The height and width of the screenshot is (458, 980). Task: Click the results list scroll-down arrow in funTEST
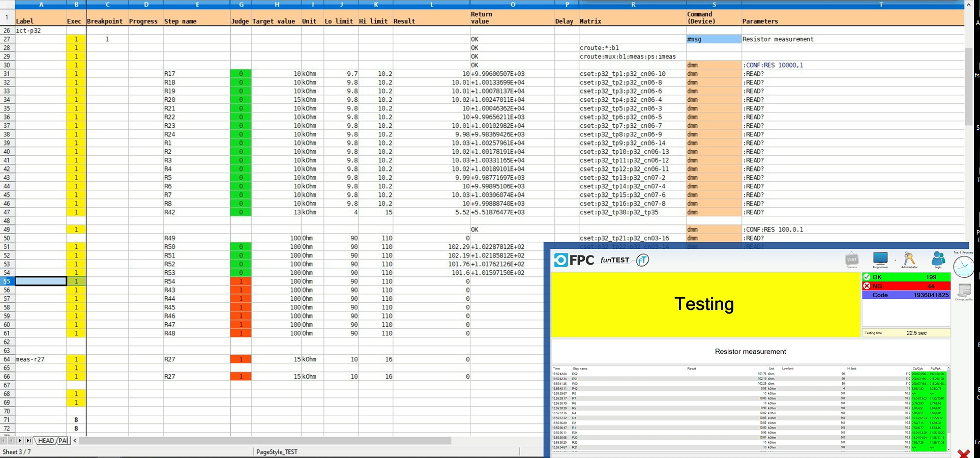pos(948,449)
